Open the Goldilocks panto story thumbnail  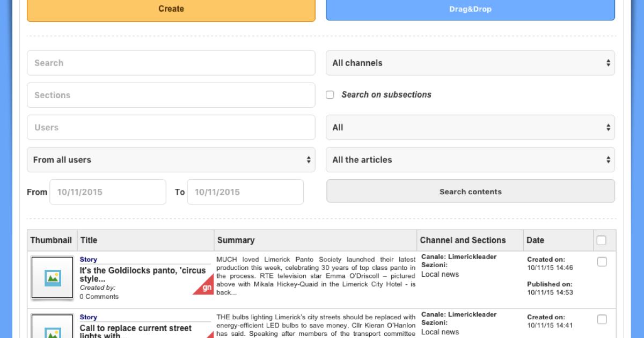pyautogui.click(x=52, y=277)
